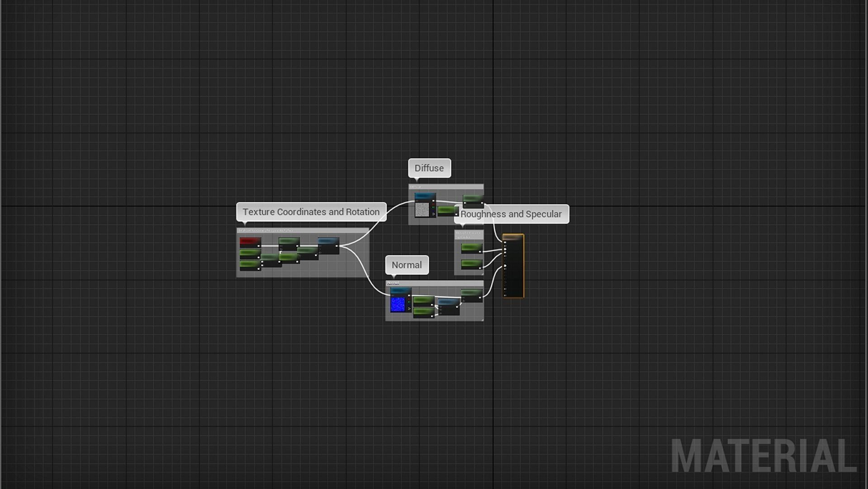Click the Normal comment bubble
Viewport: 868px width, 489px height.
407,265
